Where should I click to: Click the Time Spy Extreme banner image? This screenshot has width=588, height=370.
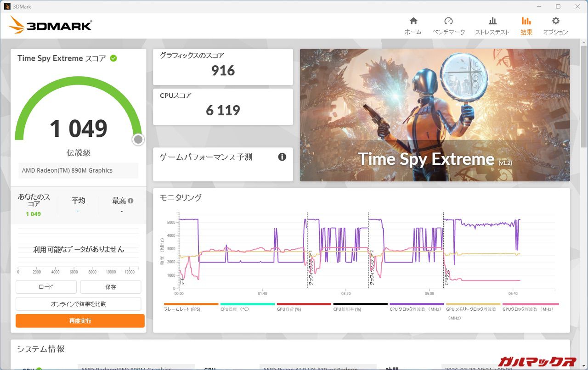435,115
